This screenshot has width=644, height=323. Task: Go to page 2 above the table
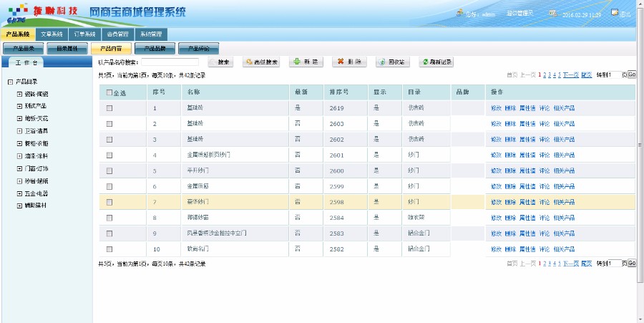(545, 74)
